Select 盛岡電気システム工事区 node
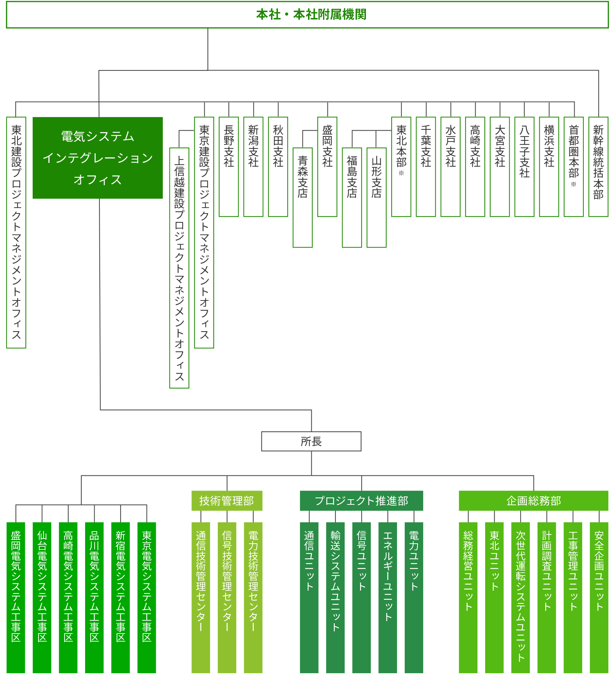The width and height of the screenshot is (616, 675). pyautogui.click(x=16, y=597)
